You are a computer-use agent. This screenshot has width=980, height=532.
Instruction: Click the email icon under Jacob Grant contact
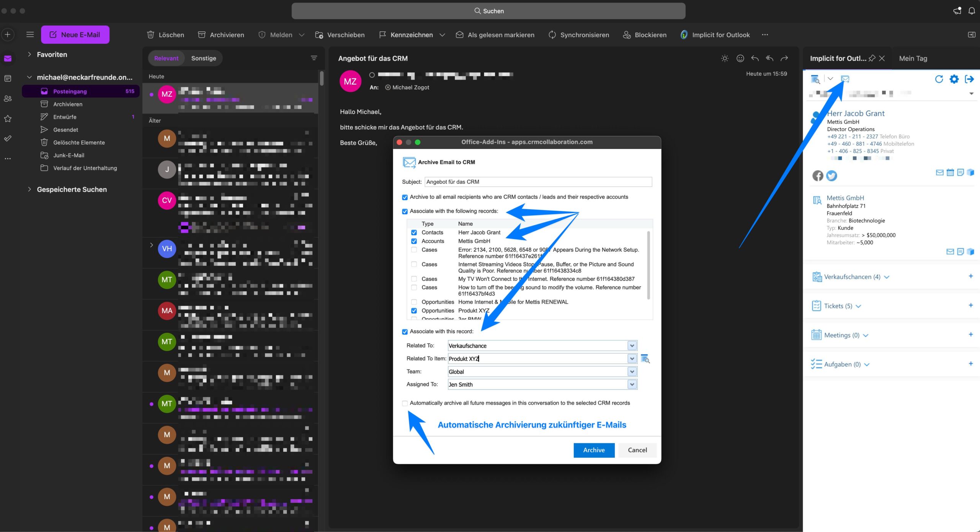pyautogui.click(x=939, y=172)
